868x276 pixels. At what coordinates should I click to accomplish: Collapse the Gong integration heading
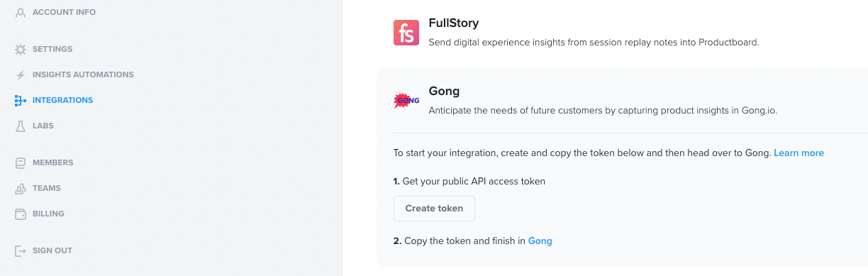pos(445,91)
